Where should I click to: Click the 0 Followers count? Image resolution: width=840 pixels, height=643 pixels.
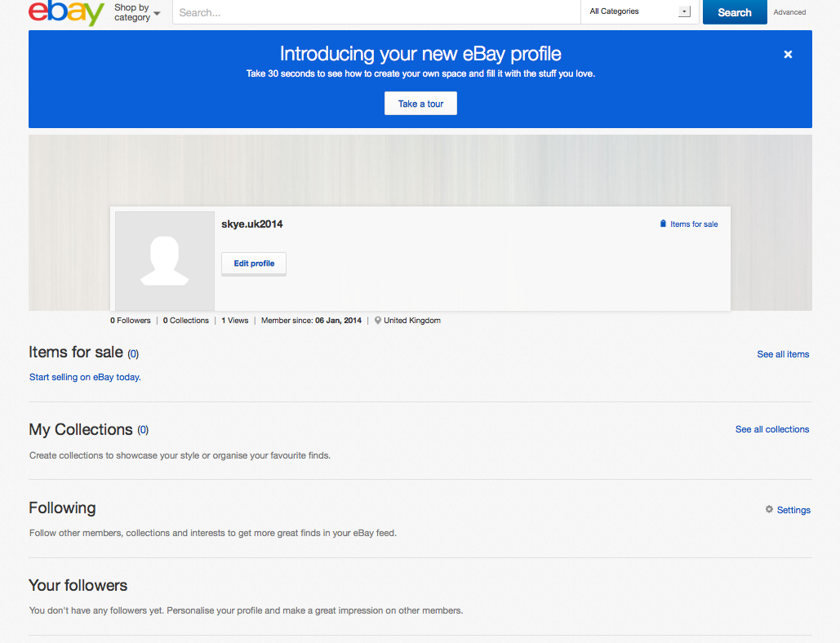click(130, 320)
